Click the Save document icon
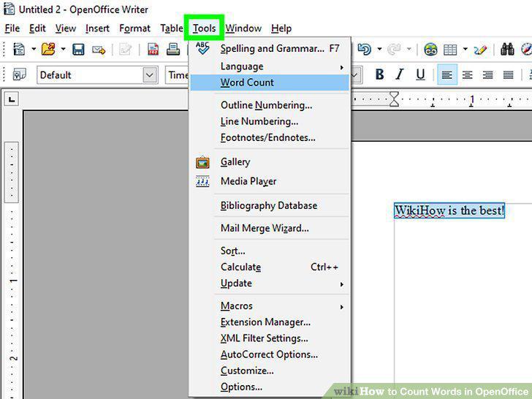 point(78,50)
